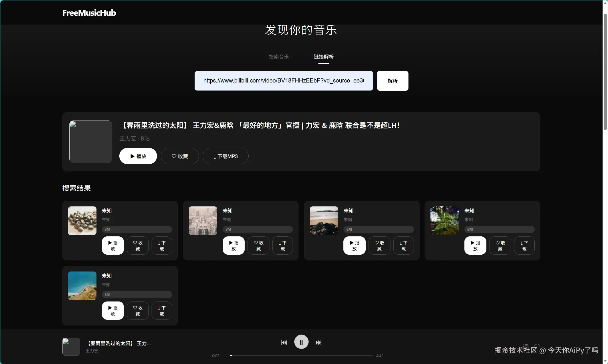Select the 链接解析 tab
The height and width of the screenshot is (364, 608).
pyautogui.click(x=323, y=57)
